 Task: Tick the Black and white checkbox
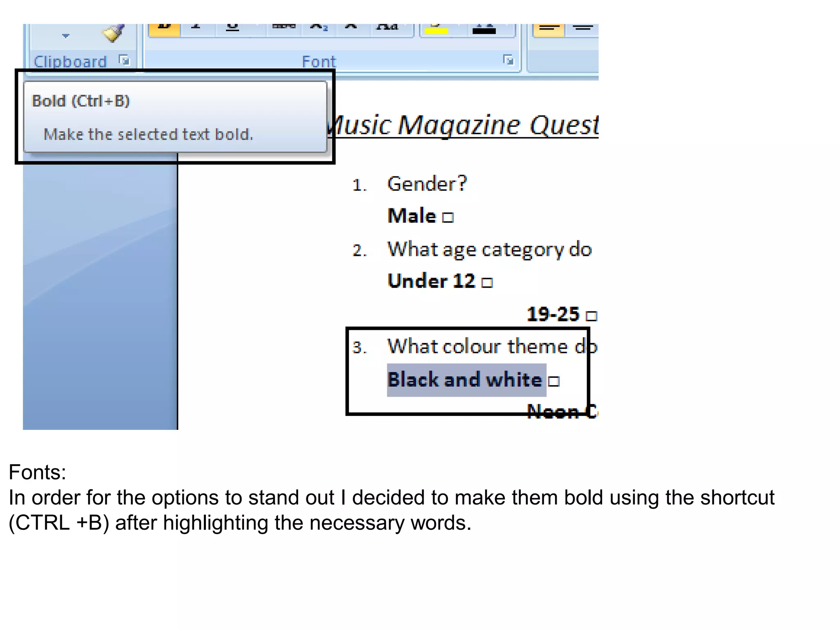554,381
